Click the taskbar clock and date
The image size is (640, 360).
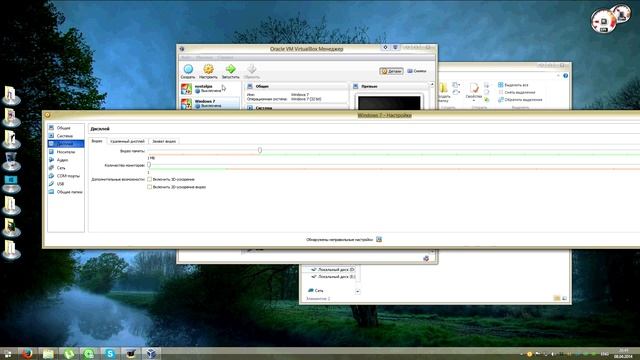click(x=623, y=353)
